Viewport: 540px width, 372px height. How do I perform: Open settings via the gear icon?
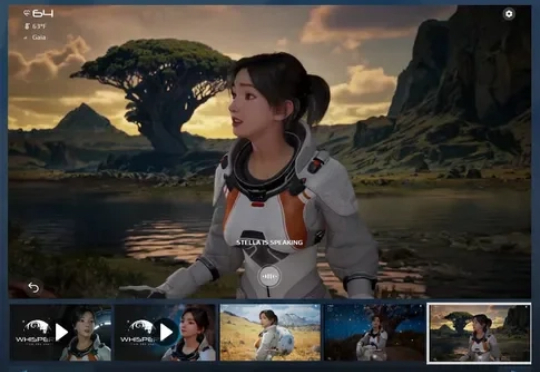tap(509, 14)
